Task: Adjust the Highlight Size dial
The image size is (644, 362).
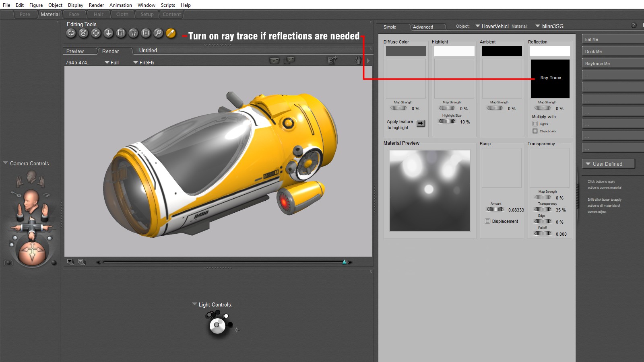Action: [x=447, y=121]
